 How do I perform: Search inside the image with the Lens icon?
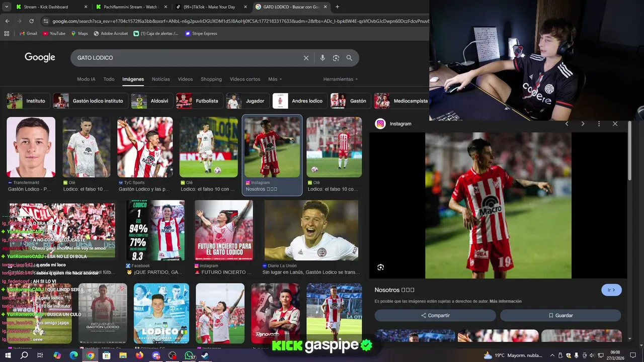click(x=381, y=267)
